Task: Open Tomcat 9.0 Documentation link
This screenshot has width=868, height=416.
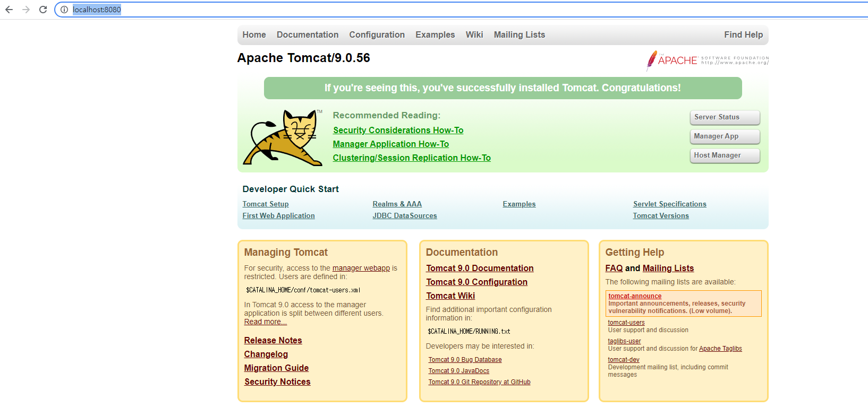Action: coord(480,268)
